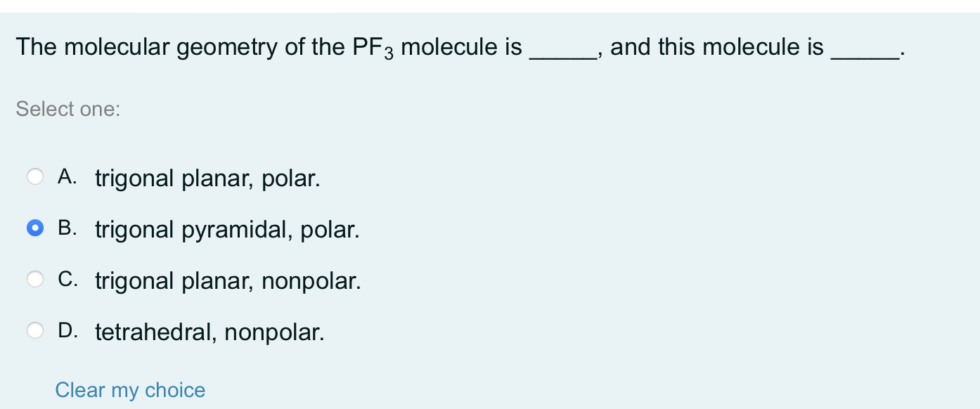Click the currently selected B radio indicator
Viewport: 980px width, 409px height.
pos(35,228)
